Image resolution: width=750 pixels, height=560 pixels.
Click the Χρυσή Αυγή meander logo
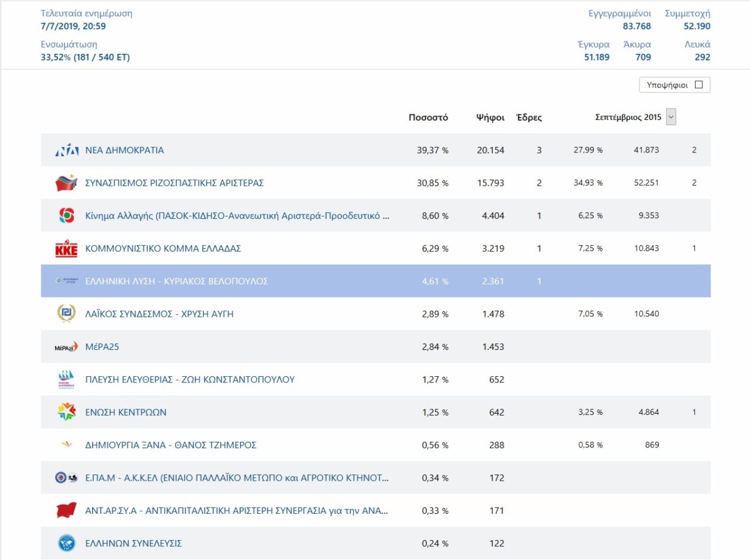pos(66,314)
